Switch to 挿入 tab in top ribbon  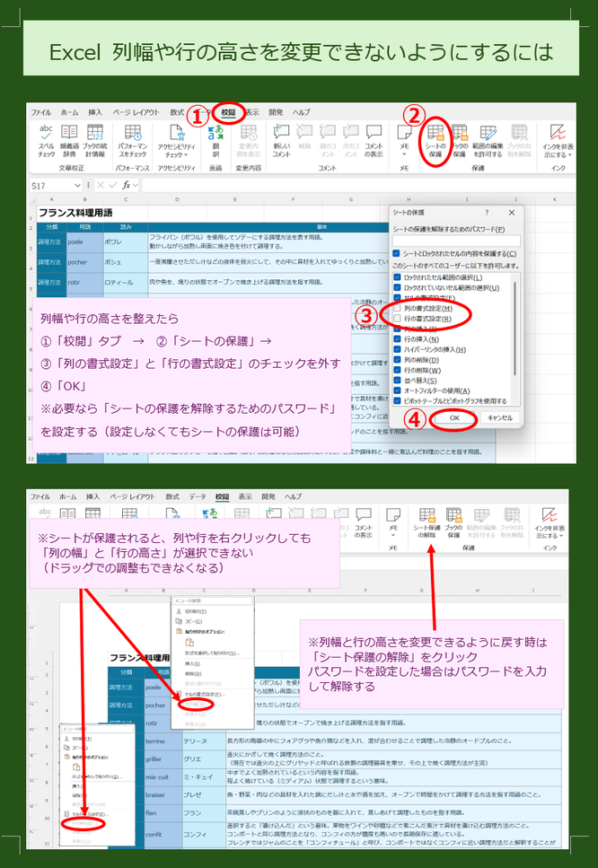click(x=95, y=112)
